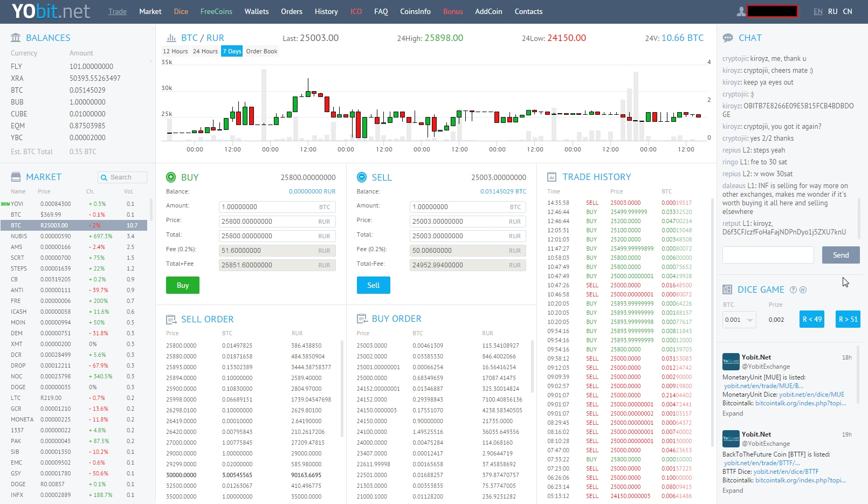Open the Market menu item

coord(150,11)
